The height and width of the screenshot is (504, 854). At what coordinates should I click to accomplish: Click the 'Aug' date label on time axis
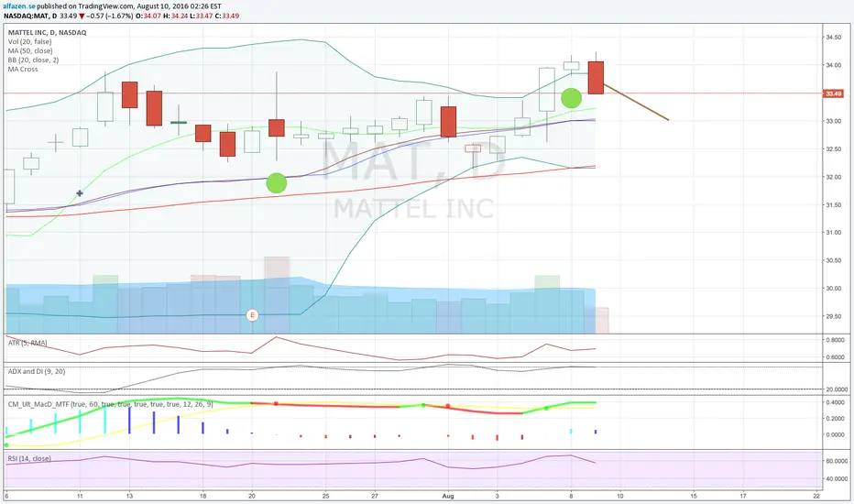tap(448, 496)
